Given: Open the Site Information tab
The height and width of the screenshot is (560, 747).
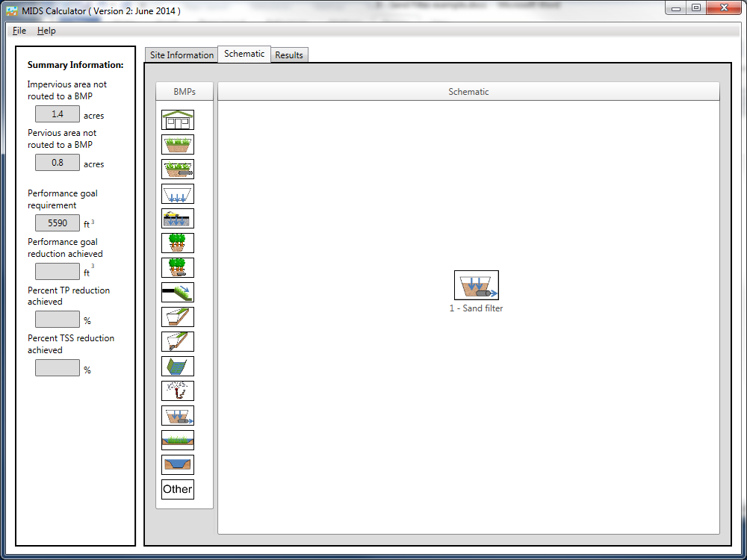Looking at the screenshot, I should tap(181, 54).
